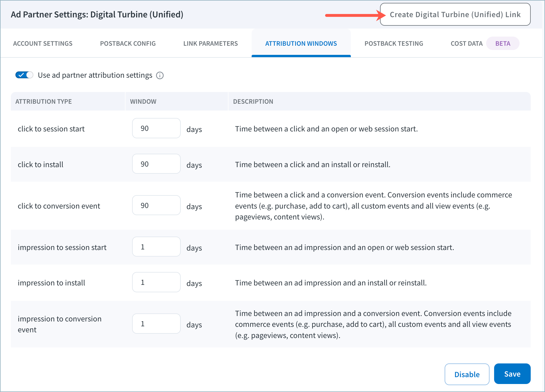
Task: Click description 'Time between a click and an open or web session start.'
Action: (x=326, y=129)
